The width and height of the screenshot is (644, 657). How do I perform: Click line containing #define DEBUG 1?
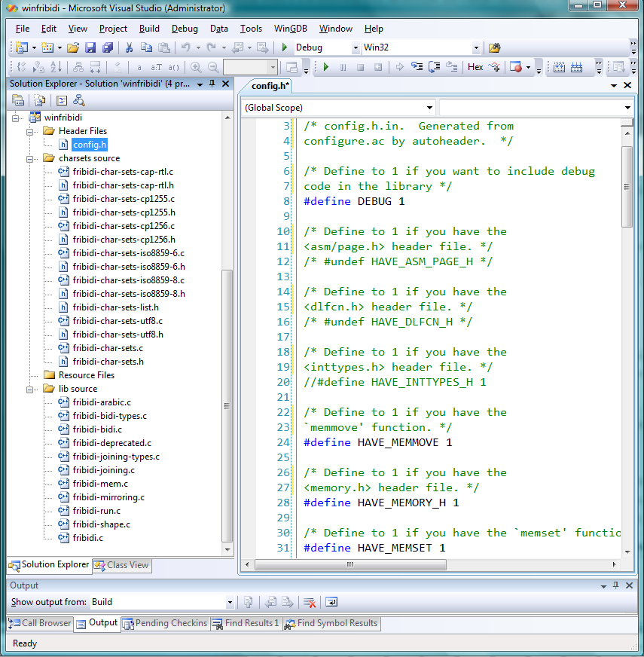tap(354, 201)
